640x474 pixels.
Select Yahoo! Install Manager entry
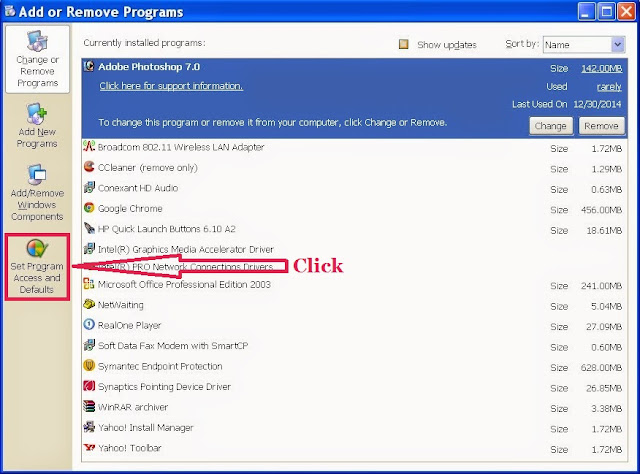[354, 428]
